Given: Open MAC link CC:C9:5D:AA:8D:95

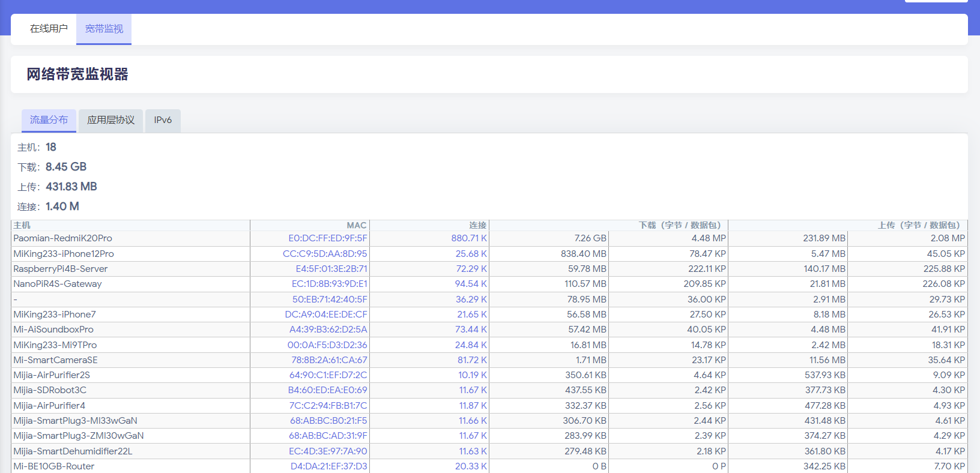Looking at the screenshot, I should pyautogui.click(x=325, y=254).
